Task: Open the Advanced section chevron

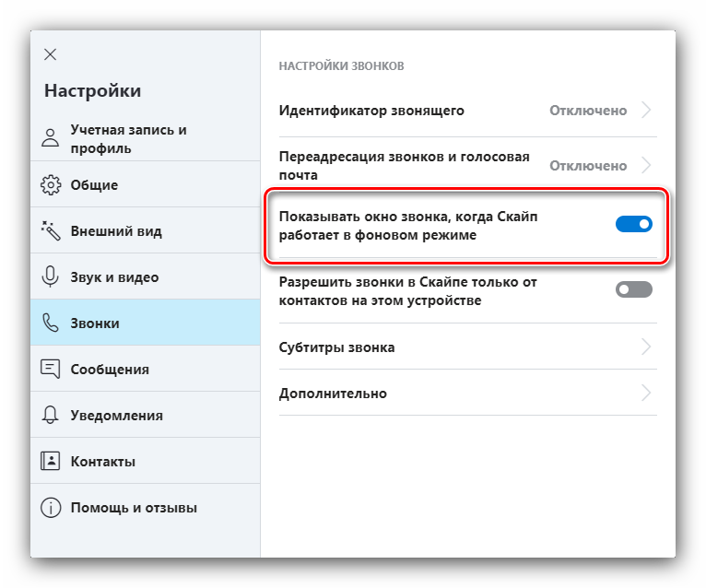Action: (x=646, y=394)
